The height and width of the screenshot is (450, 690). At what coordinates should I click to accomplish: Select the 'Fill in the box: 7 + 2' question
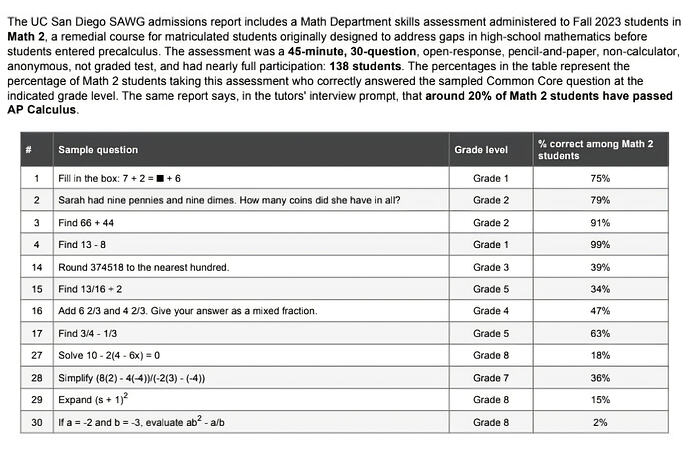[x=251, y=178]
